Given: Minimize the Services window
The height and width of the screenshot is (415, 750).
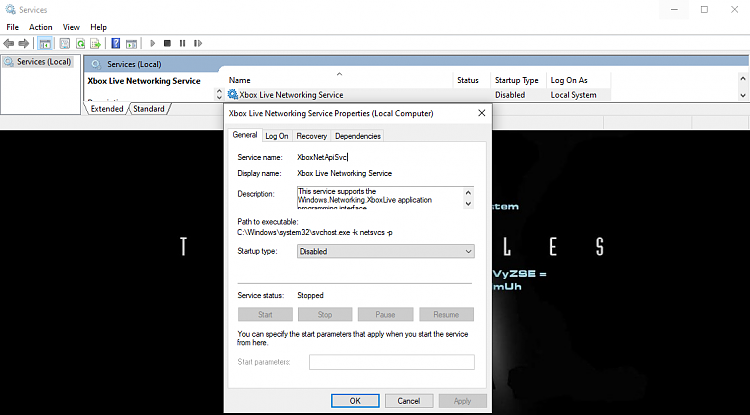Looking at the screenshot, I should click(x=674, y=10).
